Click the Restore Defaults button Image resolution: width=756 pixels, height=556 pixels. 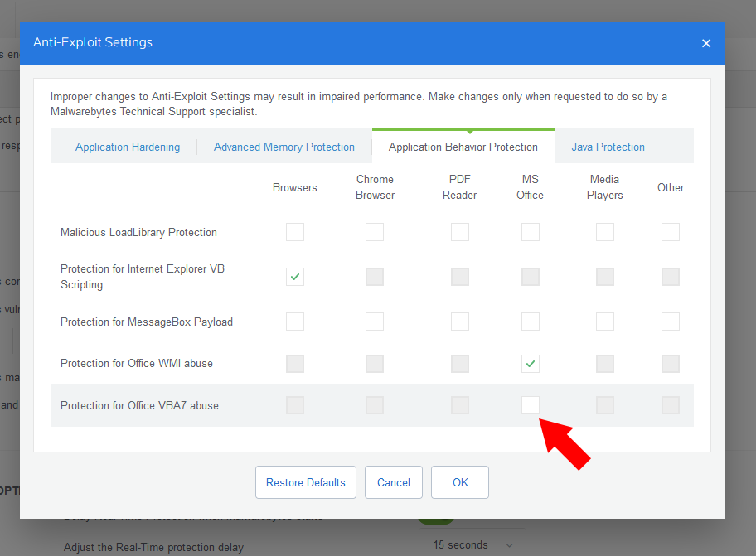[306, 482]
